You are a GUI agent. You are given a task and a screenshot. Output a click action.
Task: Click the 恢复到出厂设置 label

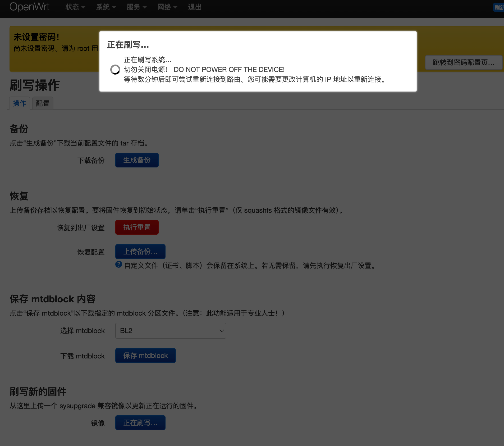click(81, 227)
